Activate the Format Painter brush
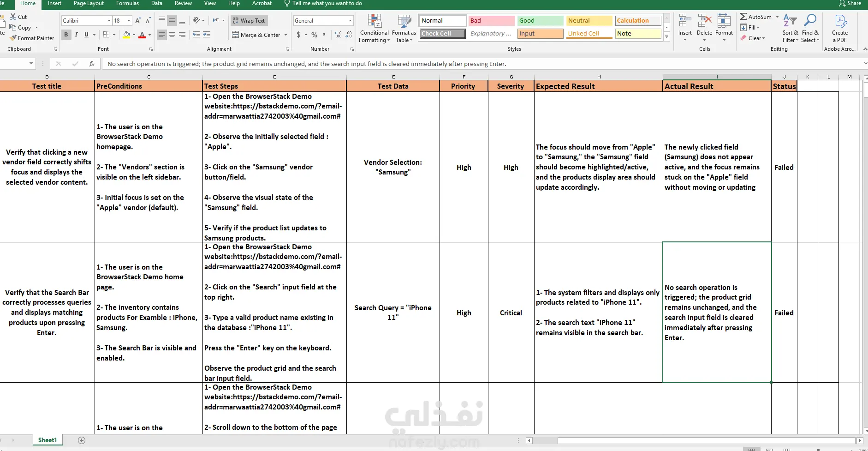 click(x=13, y=38)
